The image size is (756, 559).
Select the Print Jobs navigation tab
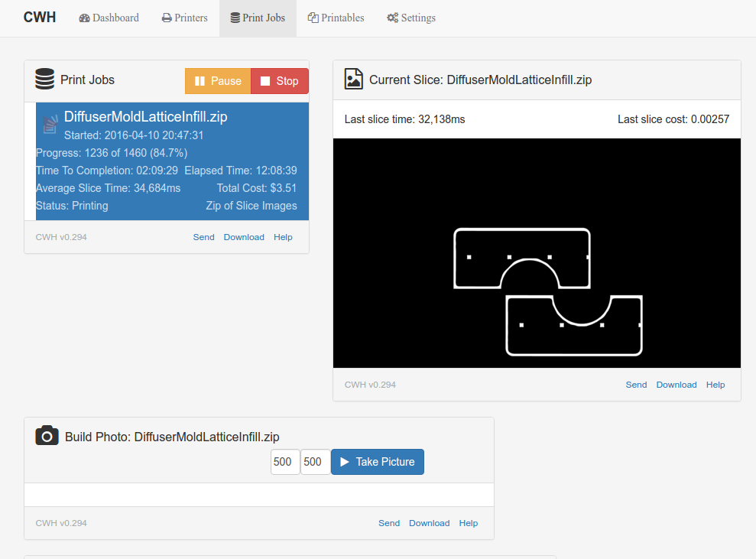[258, 18]
